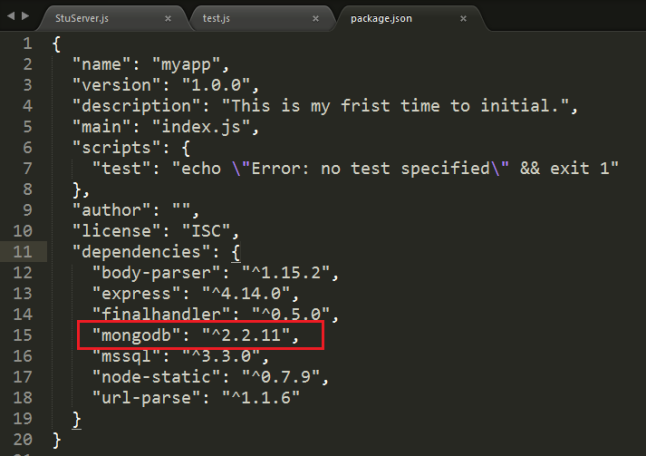Close the test.js tab

(316, 19)
